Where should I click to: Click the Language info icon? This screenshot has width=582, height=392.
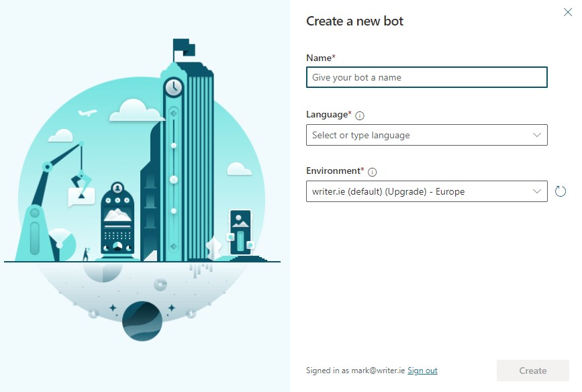coord(360,116)
